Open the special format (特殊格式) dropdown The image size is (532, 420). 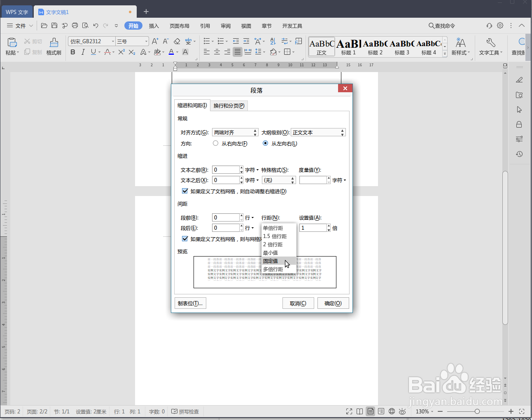point(279,180)
